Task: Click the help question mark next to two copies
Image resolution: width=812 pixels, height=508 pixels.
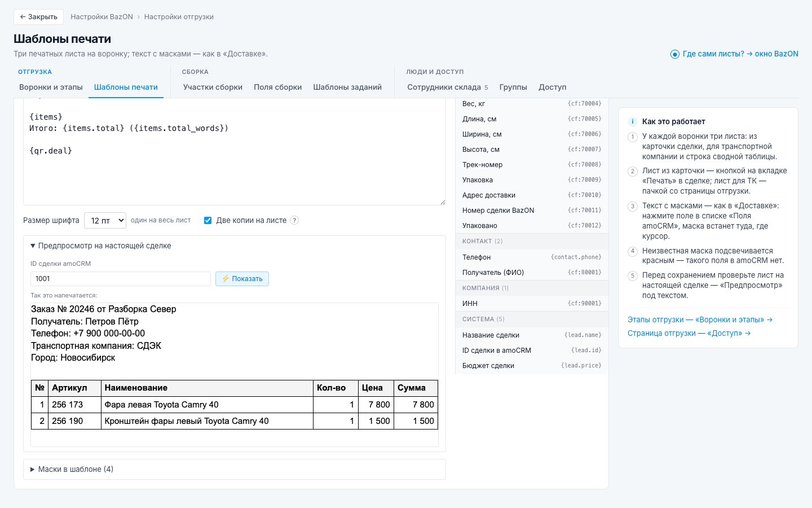Action: [294, 220]
